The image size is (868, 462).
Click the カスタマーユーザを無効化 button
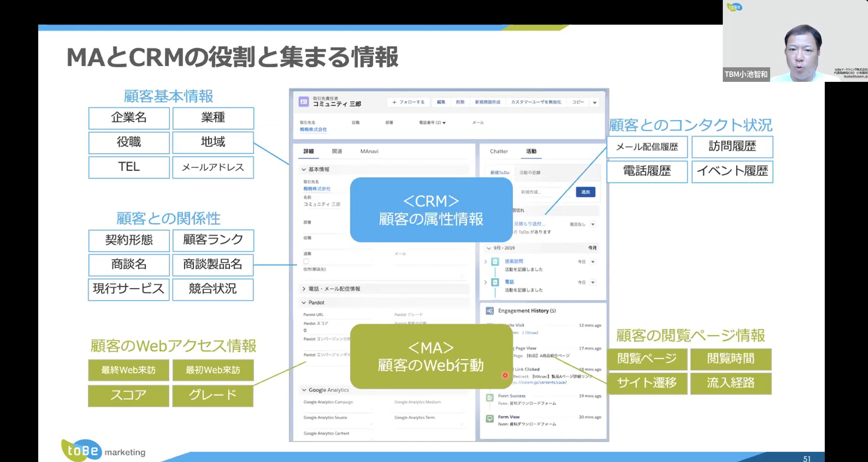click(536, 102)
